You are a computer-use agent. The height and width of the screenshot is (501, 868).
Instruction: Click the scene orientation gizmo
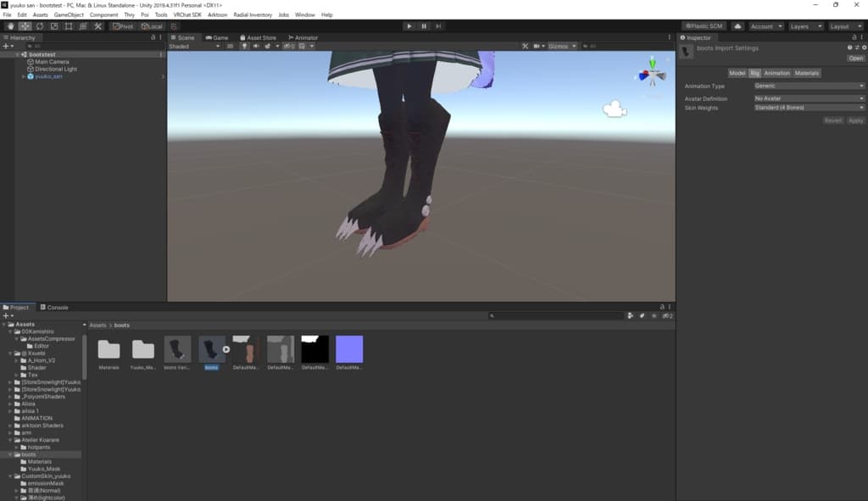(652, 75)
